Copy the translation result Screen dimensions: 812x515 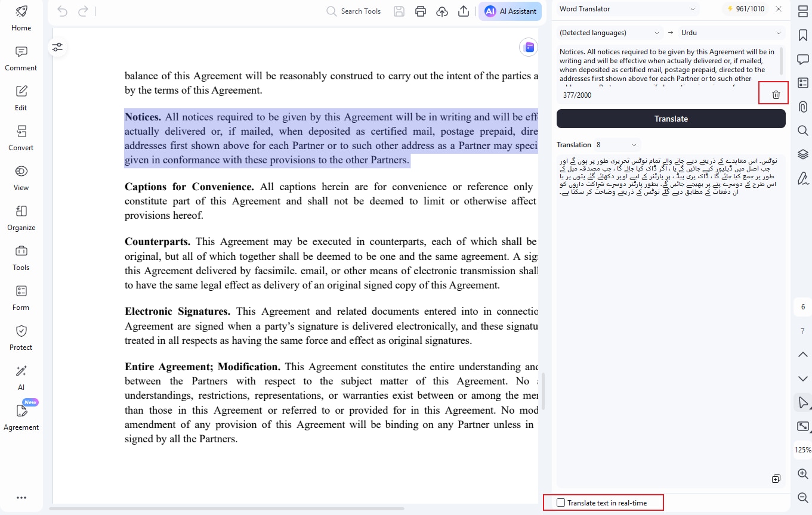point(776,479)
